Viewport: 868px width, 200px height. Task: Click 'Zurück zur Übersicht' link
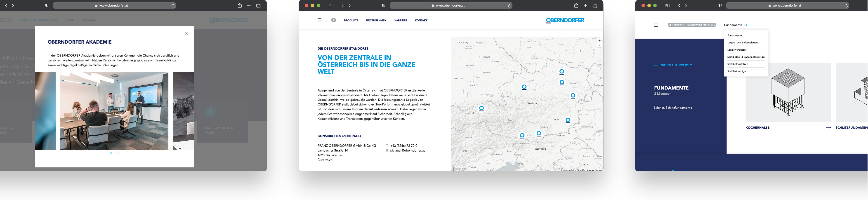click(x=673, y=65)
